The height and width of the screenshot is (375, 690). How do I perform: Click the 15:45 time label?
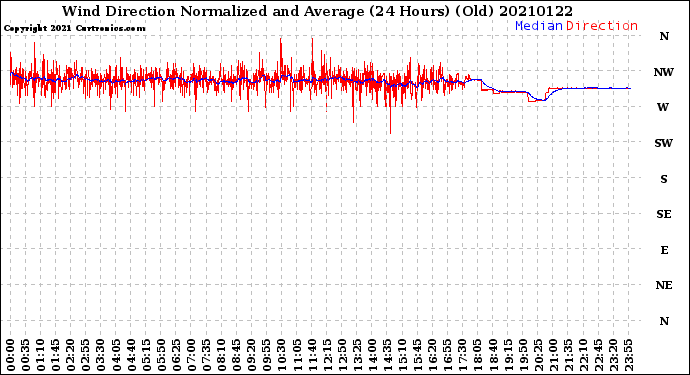pos(418,355)
